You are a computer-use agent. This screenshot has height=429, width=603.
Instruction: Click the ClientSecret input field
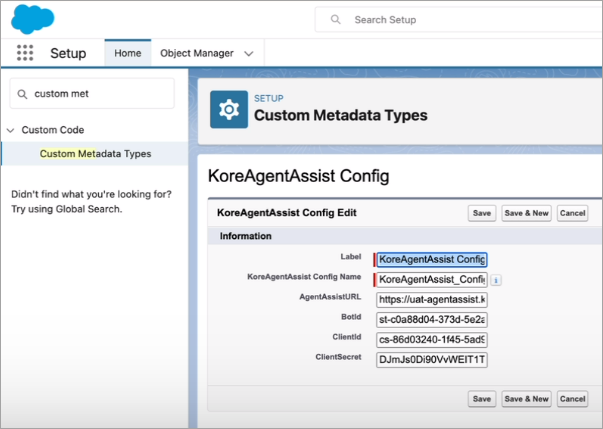click(x=431, y=360)
